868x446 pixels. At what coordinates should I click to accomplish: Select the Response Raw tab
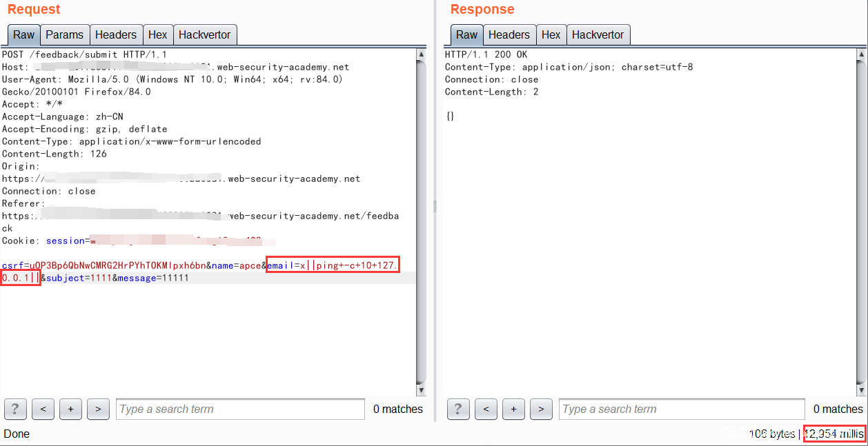tap(466, 34)
